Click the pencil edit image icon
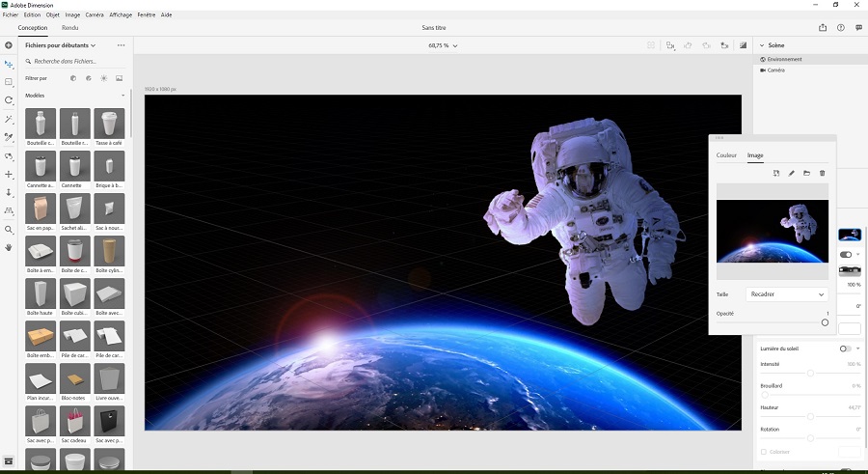This screenshot has width=868, height=474. click(x=792, y=173)
